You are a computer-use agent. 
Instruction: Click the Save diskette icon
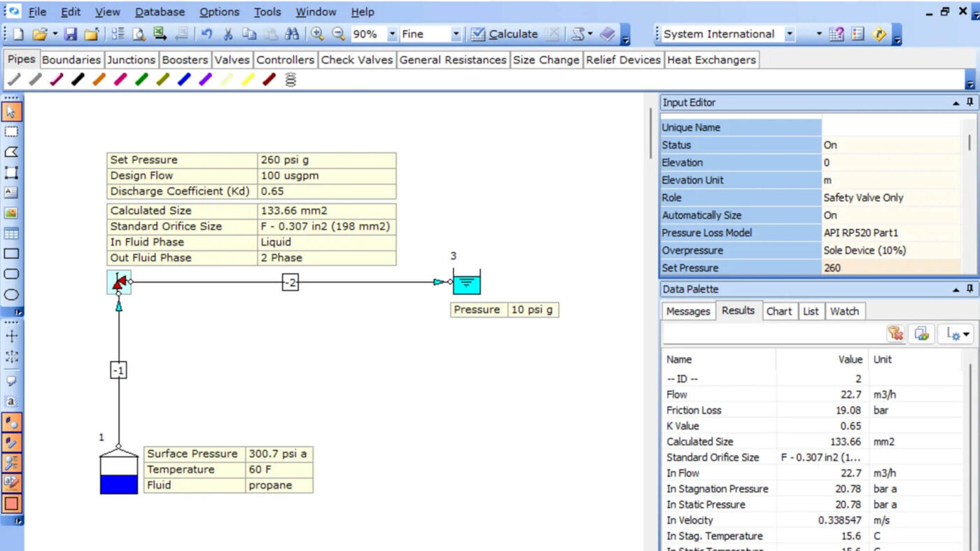(71, 34)
